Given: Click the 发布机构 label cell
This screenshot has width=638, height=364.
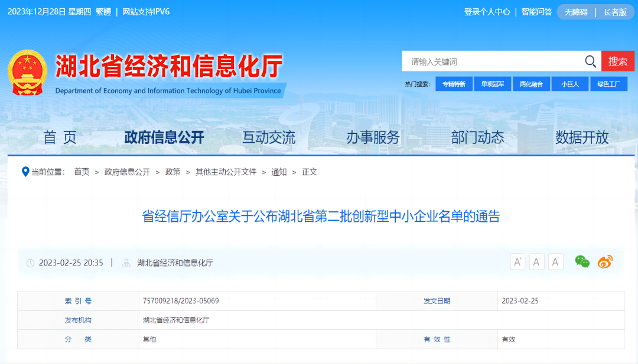Looking at the screenshot, I should point(78,320).
